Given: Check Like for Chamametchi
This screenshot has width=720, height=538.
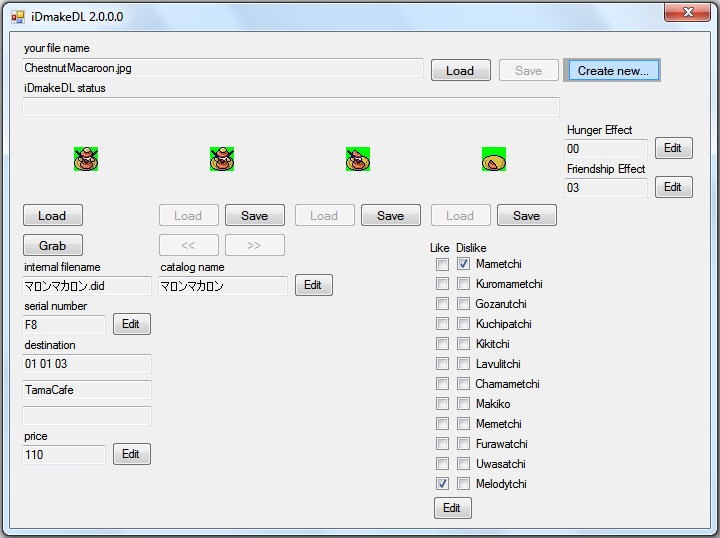Looking at the screenshot, I should click(442, 384).
